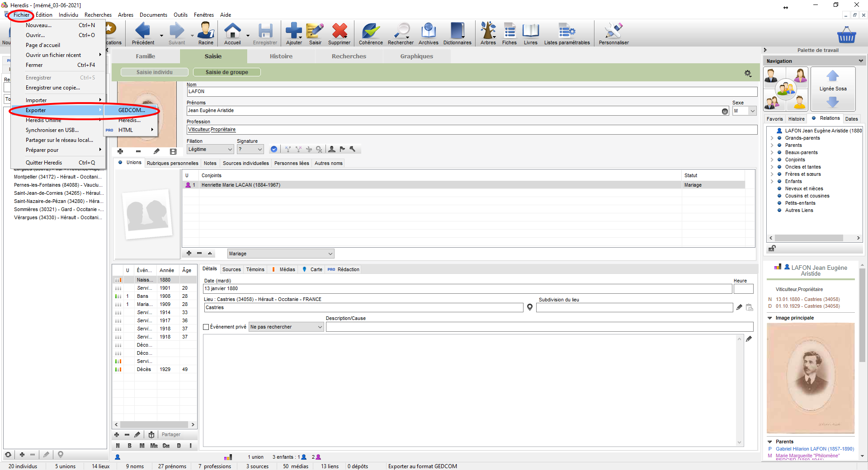Open the Filiation Légitime dropdown
Screen dimensions: 868x470
pos(230,149)
